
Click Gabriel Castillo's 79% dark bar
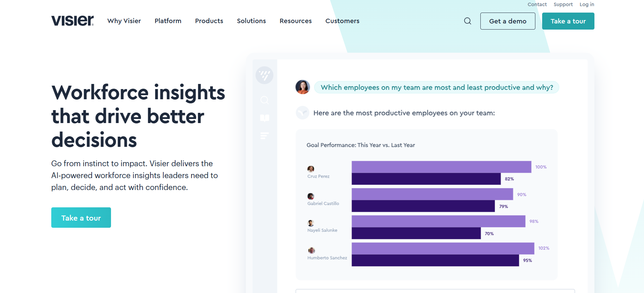[x=423, y=206]
